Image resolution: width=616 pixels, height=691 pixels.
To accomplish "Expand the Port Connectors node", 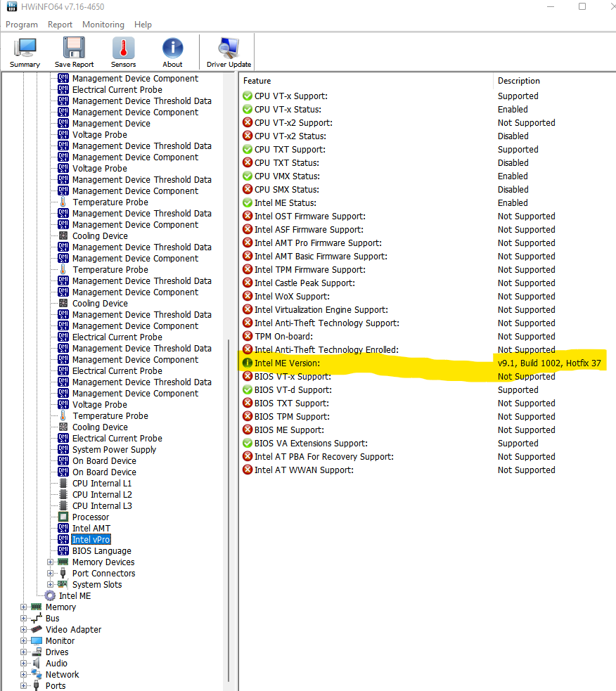I will click(x=50, y=574).
